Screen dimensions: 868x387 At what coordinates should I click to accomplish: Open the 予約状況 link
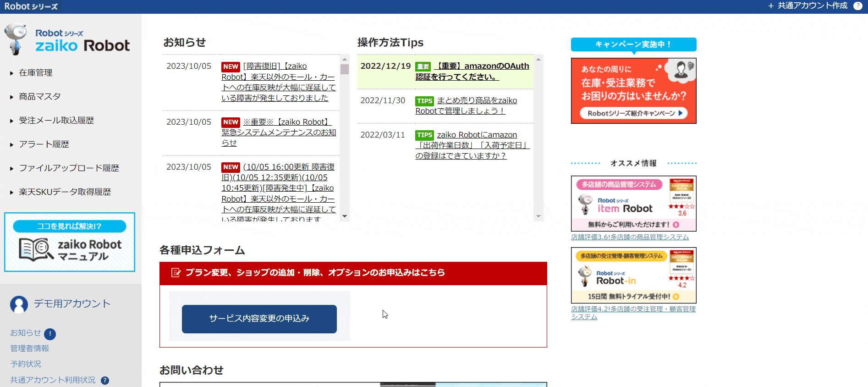click(x=26, y=364)
